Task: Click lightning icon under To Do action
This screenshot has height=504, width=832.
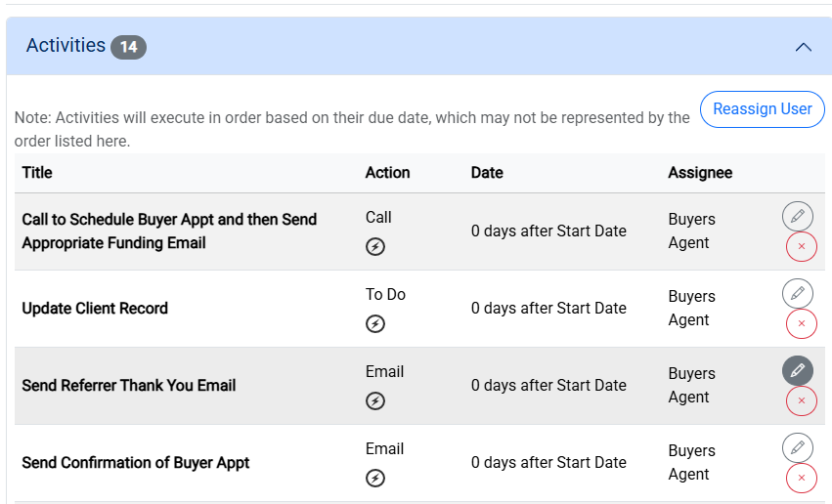Action: [375, 323]
